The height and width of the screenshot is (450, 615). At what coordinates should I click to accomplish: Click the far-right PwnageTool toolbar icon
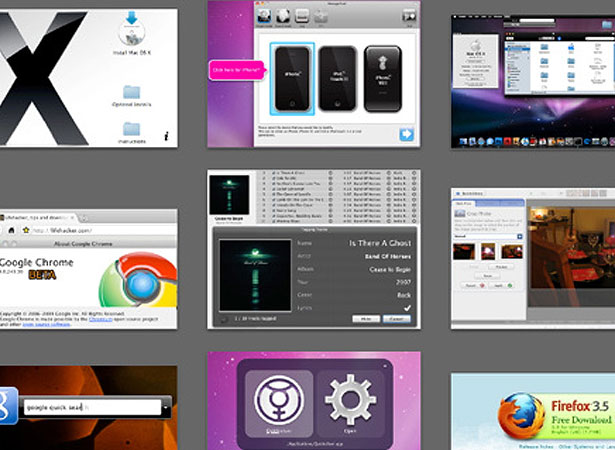[410, 16]
